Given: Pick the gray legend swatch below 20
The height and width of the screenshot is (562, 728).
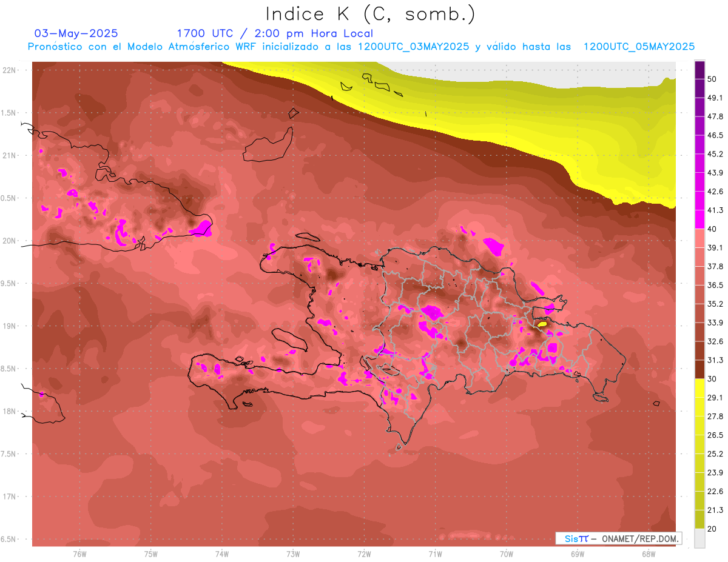Looking at the screenshot, I should coord(699,538).
